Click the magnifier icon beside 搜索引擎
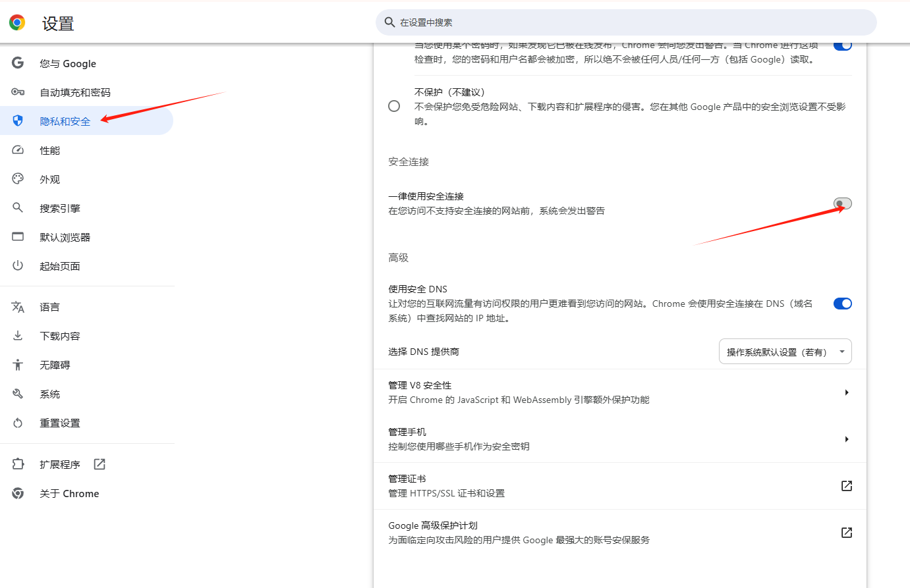Viewport: 910px width, 588px height. (x=18, y=208)
